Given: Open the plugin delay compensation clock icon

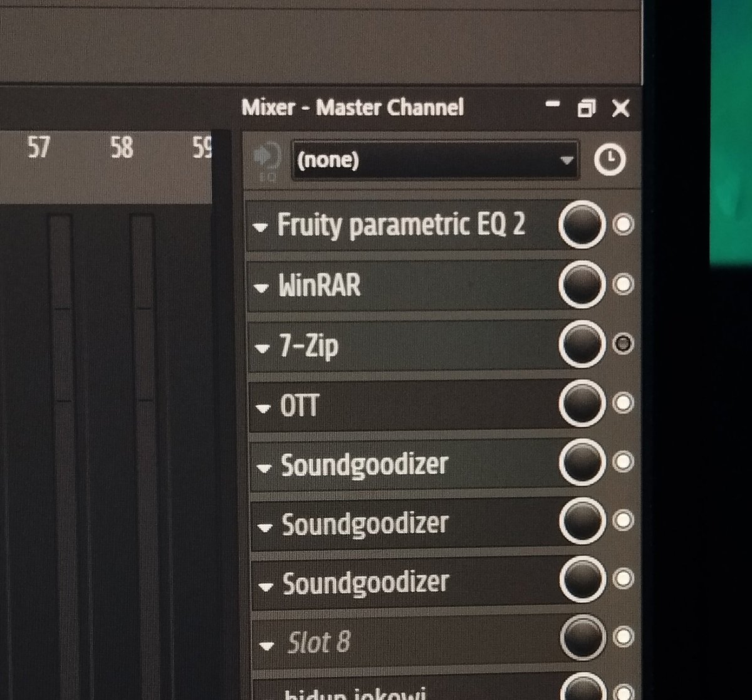Looking at the screenshot, I should click(x=609, y=160).
